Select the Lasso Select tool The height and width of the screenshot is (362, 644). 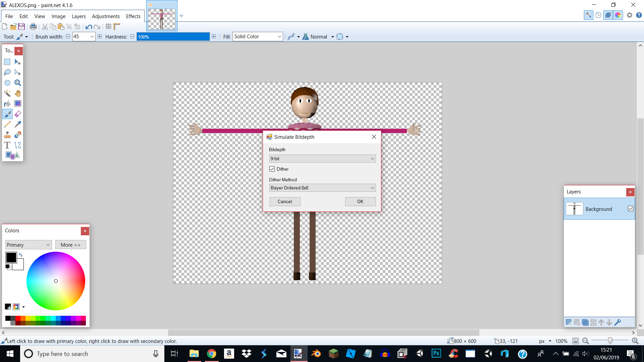pos(7,72)
